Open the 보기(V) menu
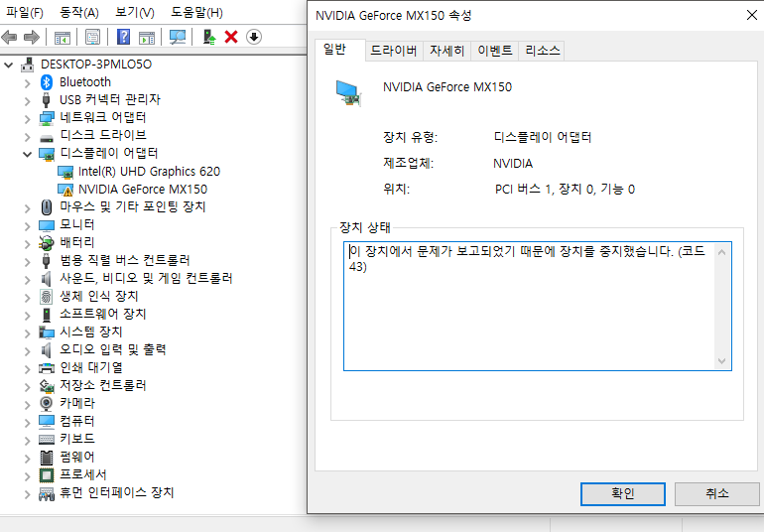The height and width of the screenshot is (532, 764). pyautogui.click(x=135, y=12)
